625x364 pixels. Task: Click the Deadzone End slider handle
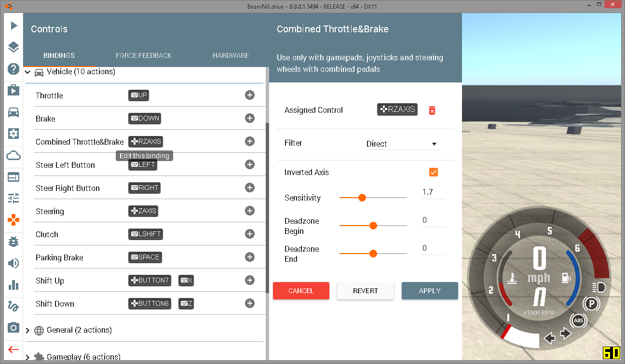point(373,254)
